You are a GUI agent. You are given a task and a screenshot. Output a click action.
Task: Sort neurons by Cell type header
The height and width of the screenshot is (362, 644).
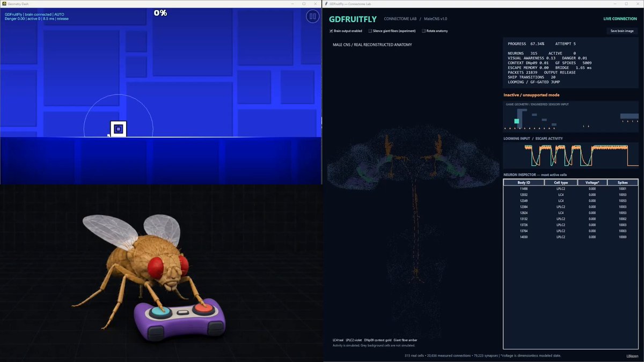561,183
